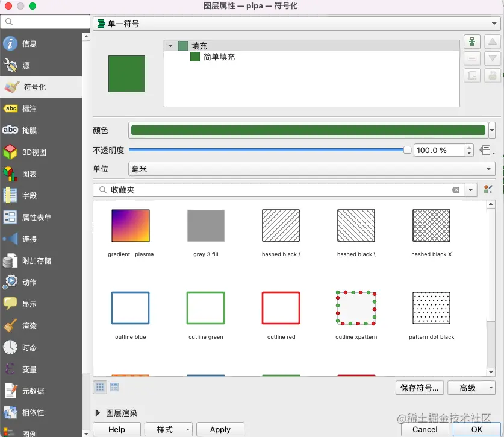Open the 3D视图 cube icon
504x437 pixels.
[10, 152]
